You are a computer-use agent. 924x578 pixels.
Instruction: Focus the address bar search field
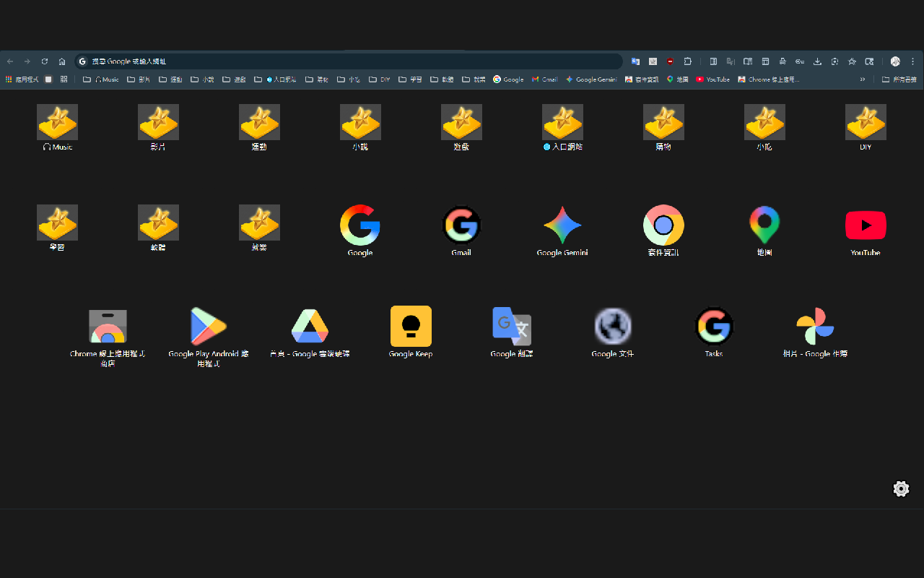349,61
